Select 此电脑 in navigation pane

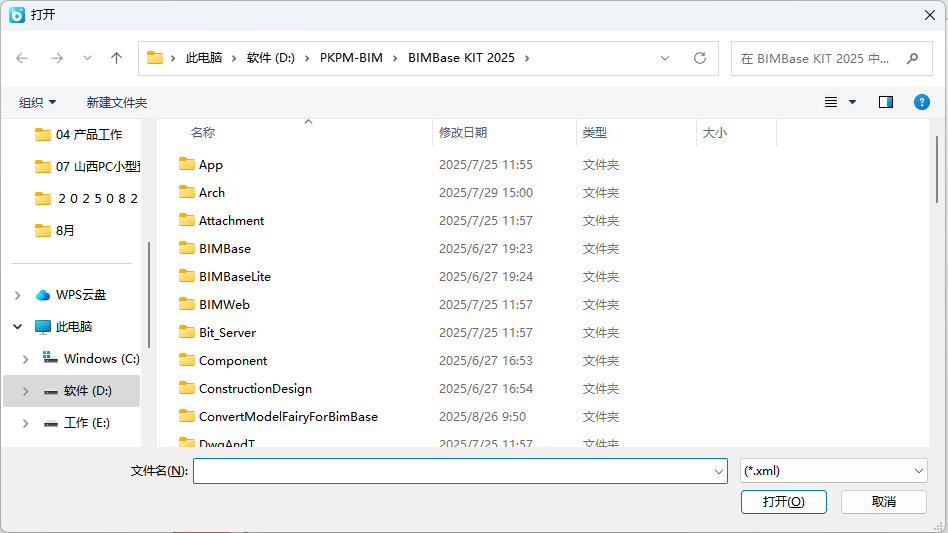tap(74, 327)
